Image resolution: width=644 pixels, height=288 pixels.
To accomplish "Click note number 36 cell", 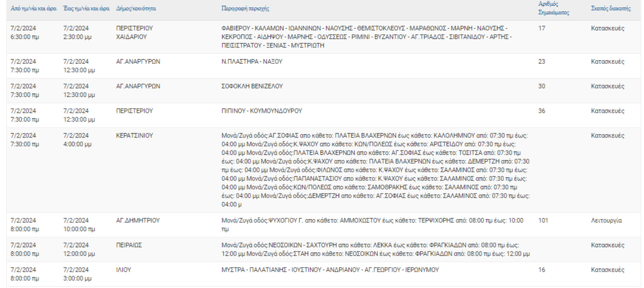I will tap(542, 111).
